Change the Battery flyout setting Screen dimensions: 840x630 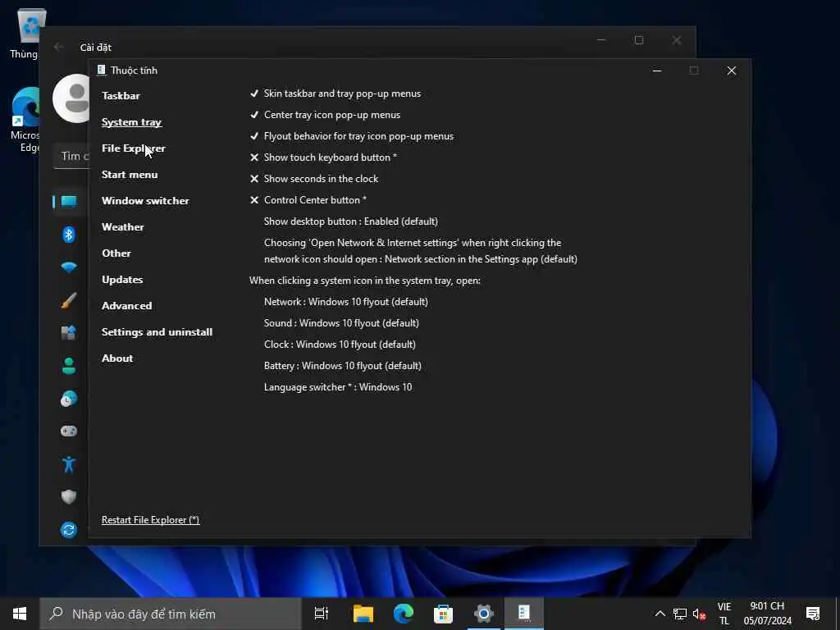coord(342,366)
